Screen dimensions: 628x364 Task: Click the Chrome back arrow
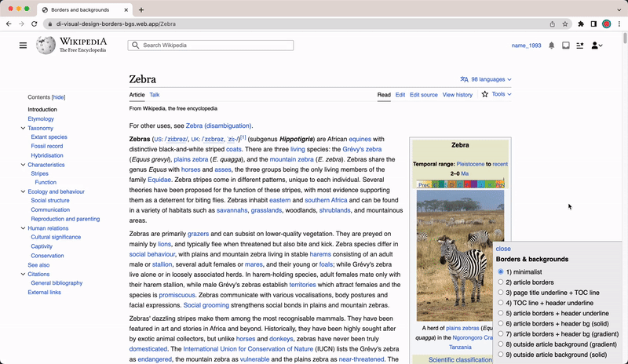[x=9, y=24]
